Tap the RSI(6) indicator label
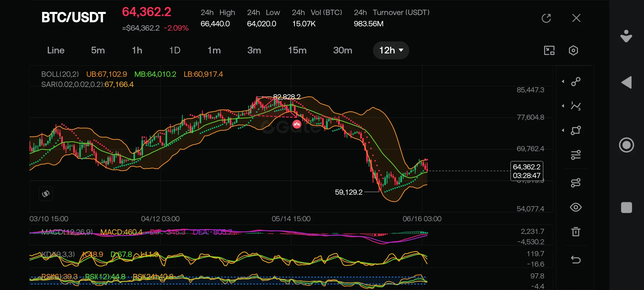 [x=59, y=277]
